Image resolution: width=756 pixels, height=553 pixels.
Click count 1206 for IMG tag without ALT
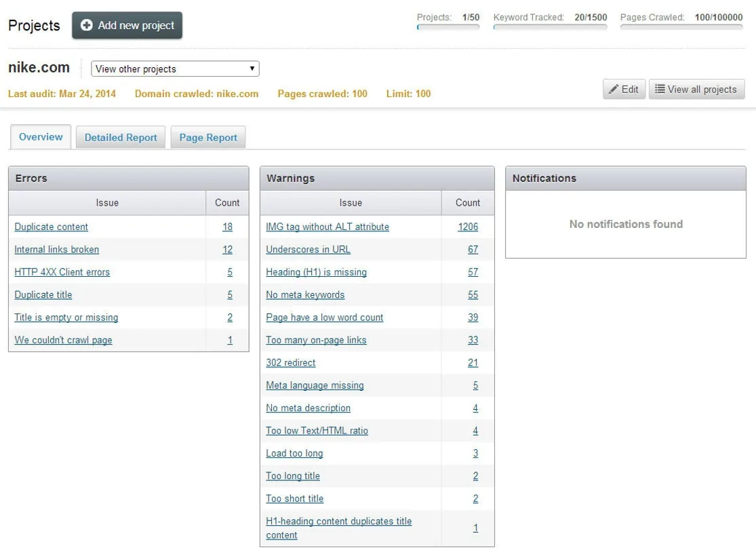coord(468,227)
